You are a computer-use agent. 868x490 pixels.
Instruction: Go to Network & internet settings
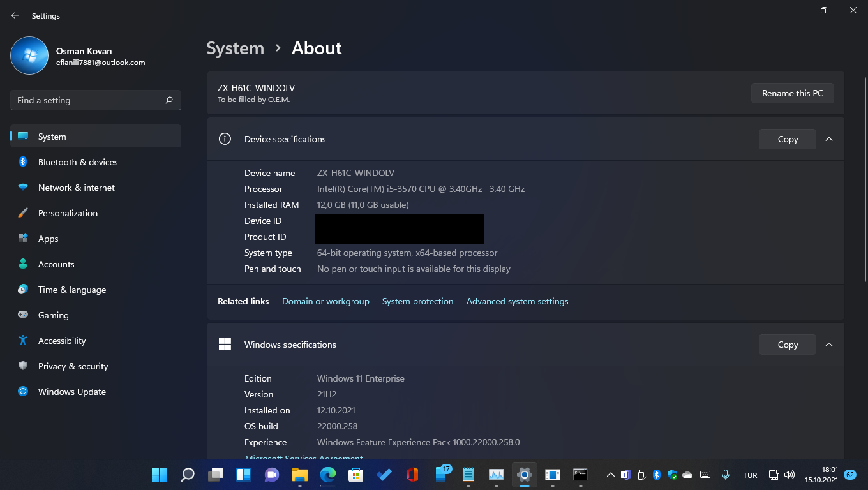(x=96, y=188)
